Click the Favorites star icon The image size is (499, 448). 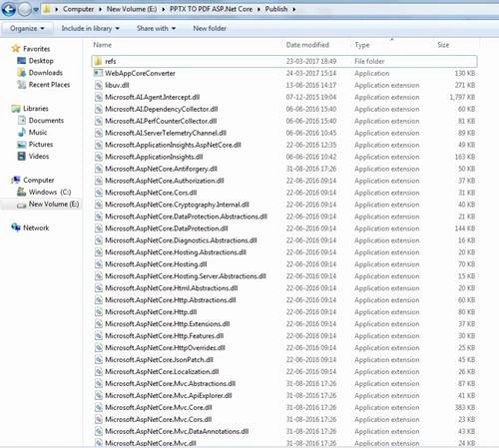pyautogui.click(x=16, y=49)
